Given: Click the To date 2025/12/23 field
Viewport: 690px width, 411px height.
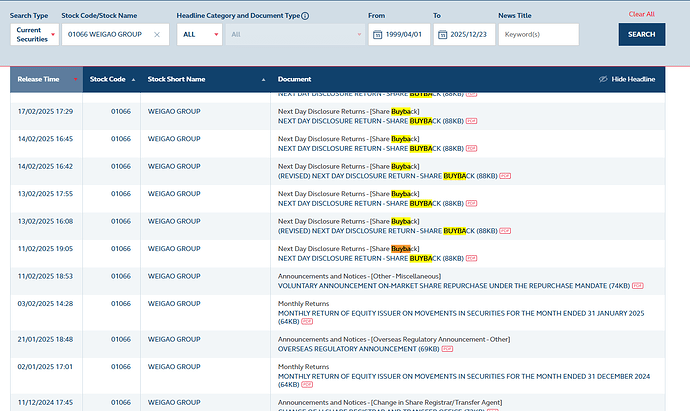Looking at the screenshot, I should 464,35.
